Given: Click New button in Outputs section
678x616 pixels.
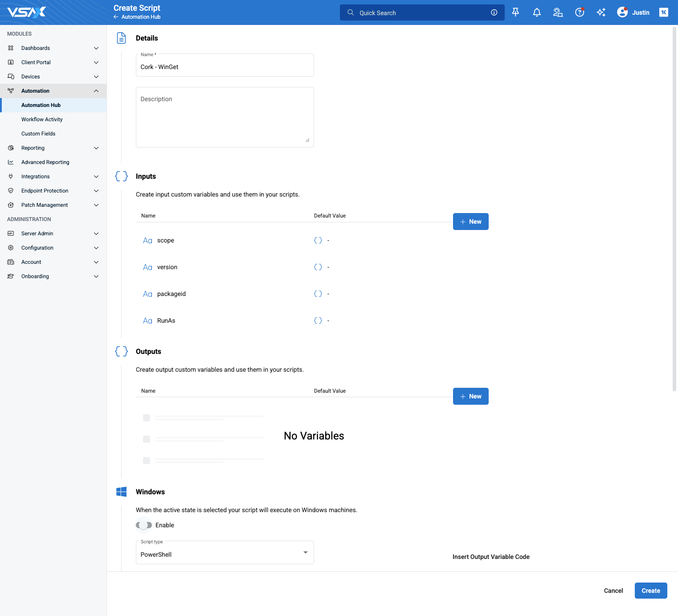Looking at the screenshot, I should [471, 396].
